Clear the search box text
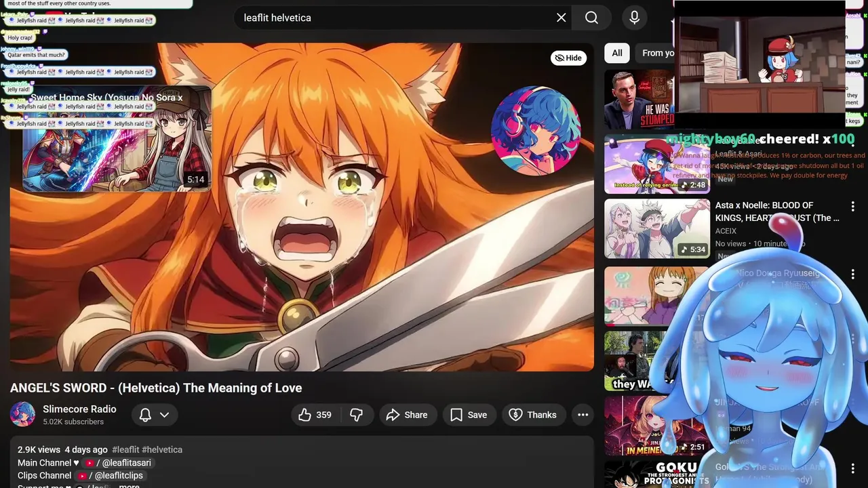 pos(561,18)
